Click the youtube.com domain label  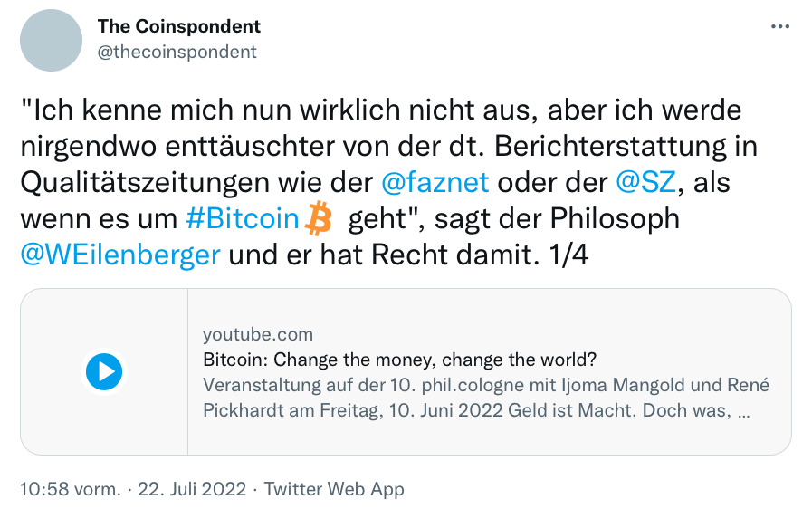click(x=258, y=334)
